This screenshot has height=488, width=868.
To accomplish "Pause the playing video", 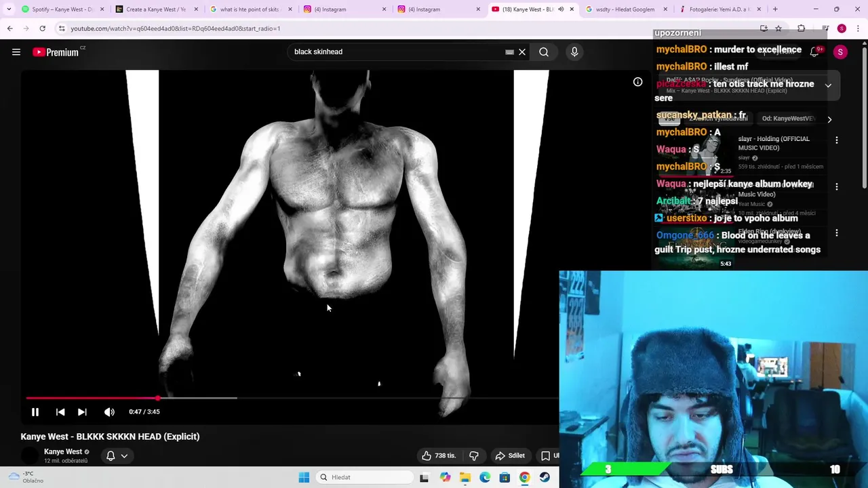I will pos(35,412).
